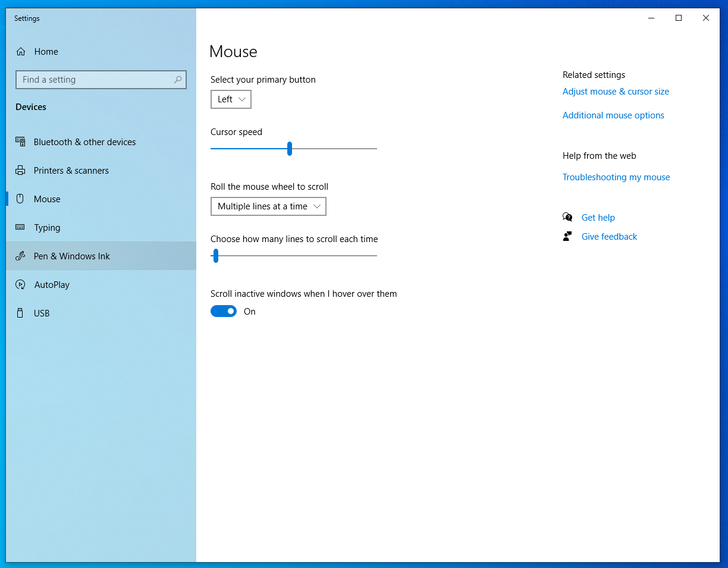Click the Get help chat icon
The image size is (728, 568).
567,218
